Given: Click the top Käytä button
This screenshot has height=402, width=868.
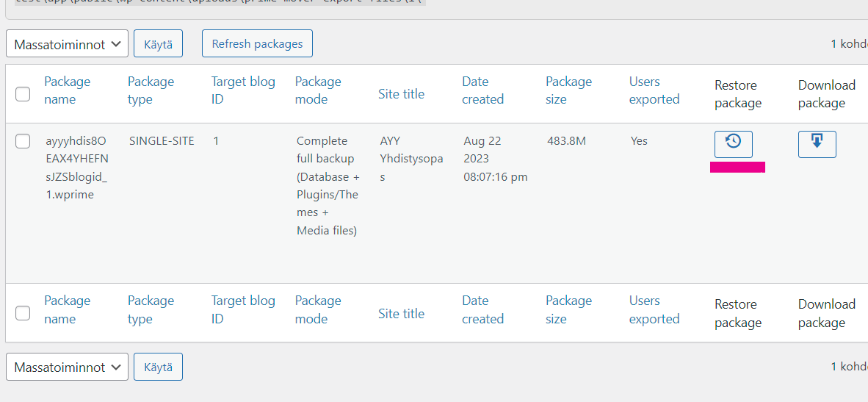Looking at the screenshot, I should (x=159, y=43).
